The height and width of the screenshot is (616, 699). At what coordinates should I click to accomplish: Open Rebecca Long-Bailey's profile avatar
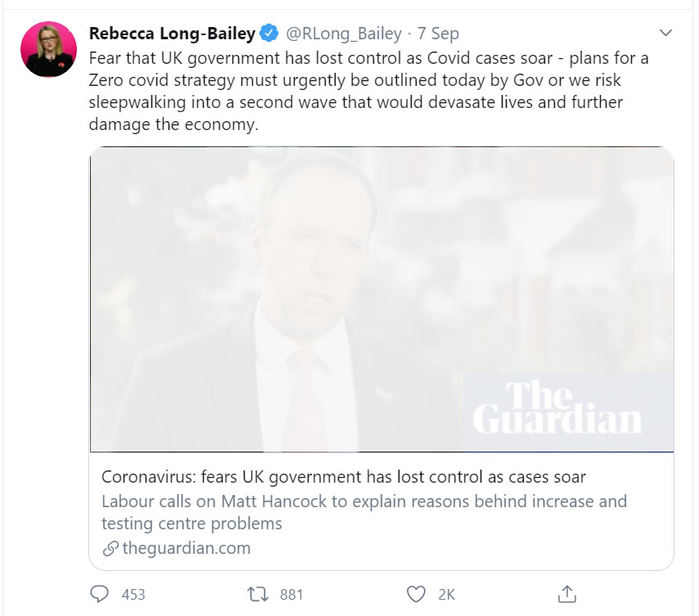coord(49,50)
